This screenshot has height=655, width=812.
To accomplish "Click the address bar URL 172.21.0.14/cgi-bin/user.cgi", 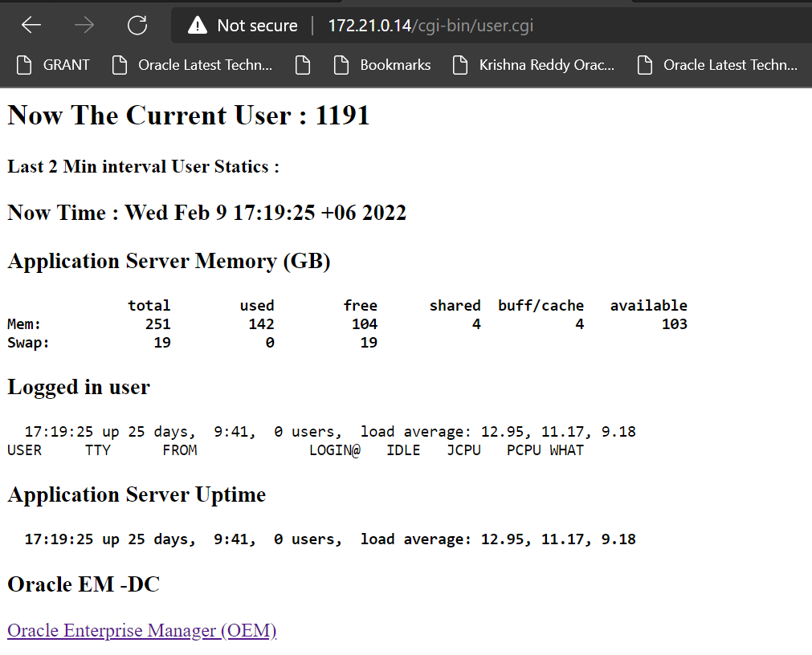I will (430, 26).
